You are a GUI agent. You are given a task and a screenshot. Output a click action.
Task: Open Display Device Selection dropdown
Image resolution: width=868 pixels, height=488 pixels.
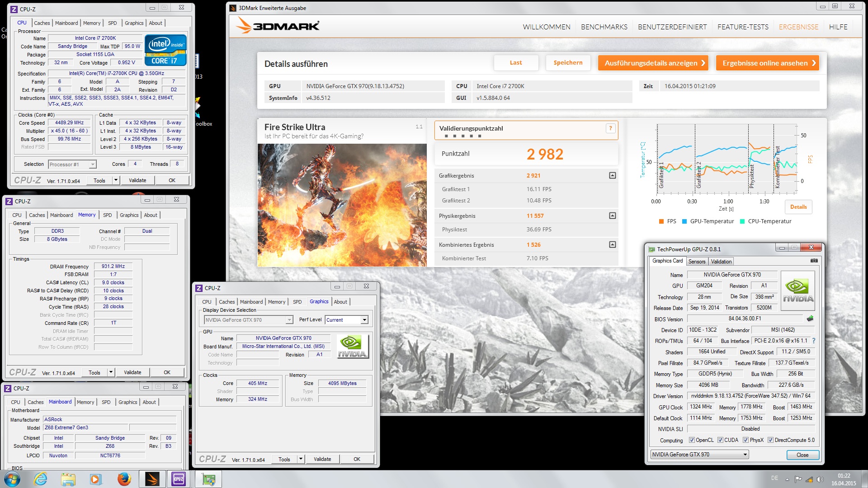click(248, 320)
